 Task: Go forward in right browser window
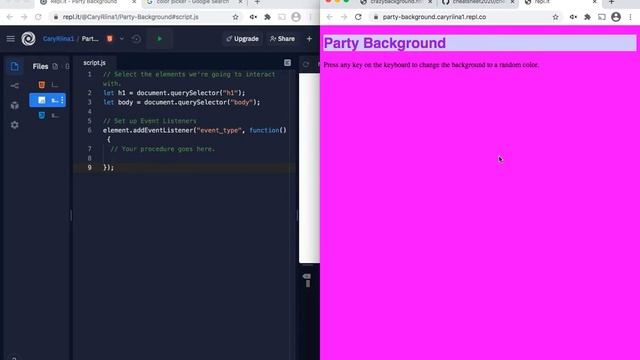tap(344, 17)
